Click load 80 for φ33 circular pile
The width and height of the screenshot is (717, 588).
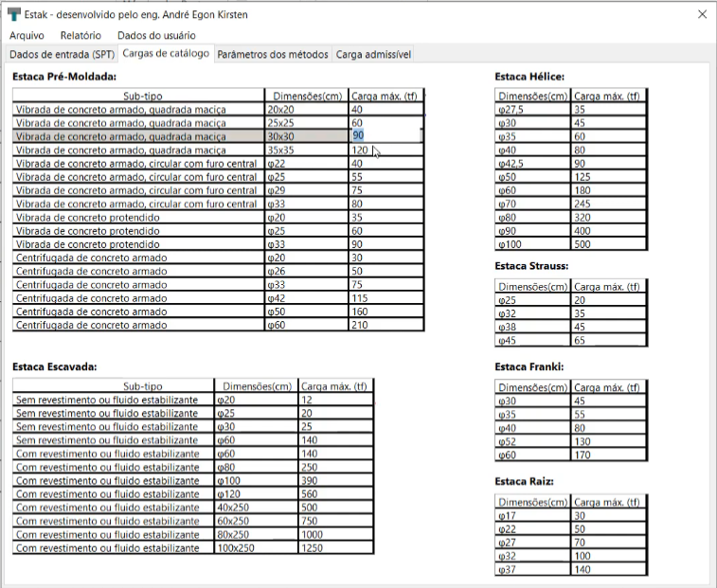(x=385, y=204)
